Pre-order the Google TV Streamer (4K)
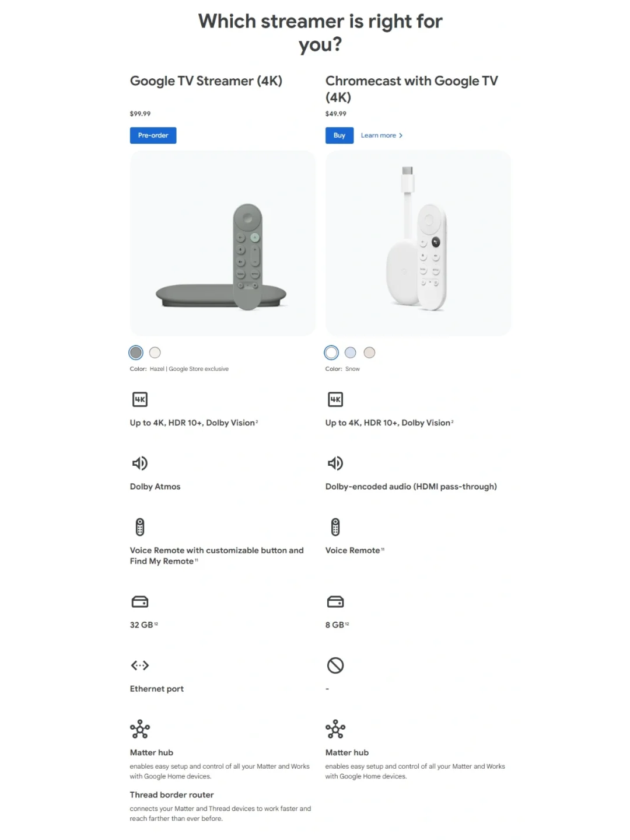630x840 pixels. [153, 135]
